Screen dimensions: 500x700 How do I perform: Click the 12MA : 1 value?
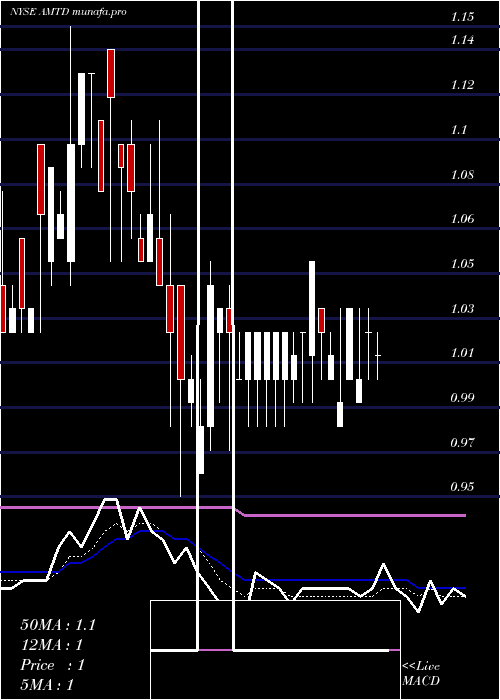click(52, 645)
